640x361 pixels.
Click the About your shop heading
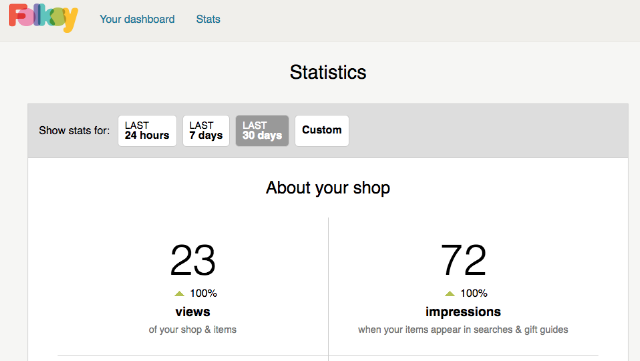click(x=328, y=188)
